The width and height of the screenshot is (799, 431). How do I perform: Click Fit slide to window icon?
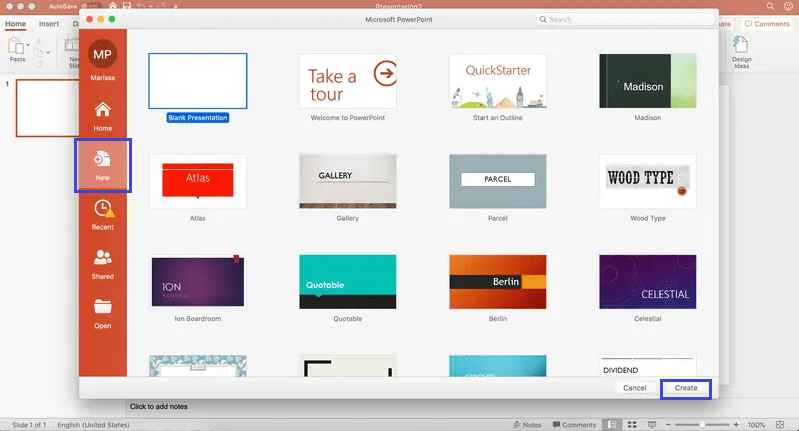click(x=780, y=424)
